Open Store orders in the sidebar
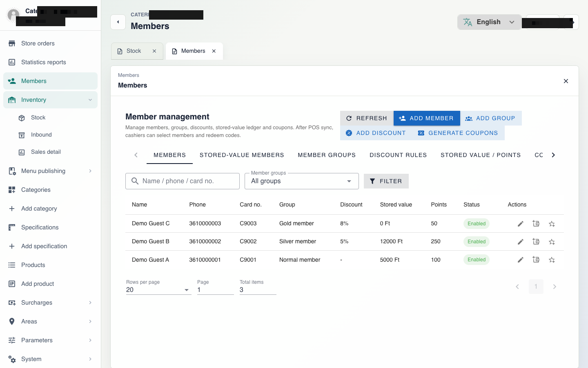Screen dimensions: 588x368 pos(50,43)
